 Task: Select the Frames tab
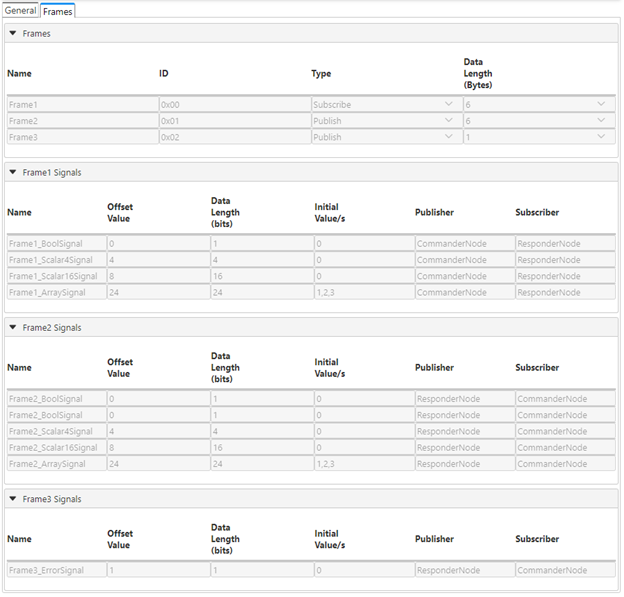58,12
